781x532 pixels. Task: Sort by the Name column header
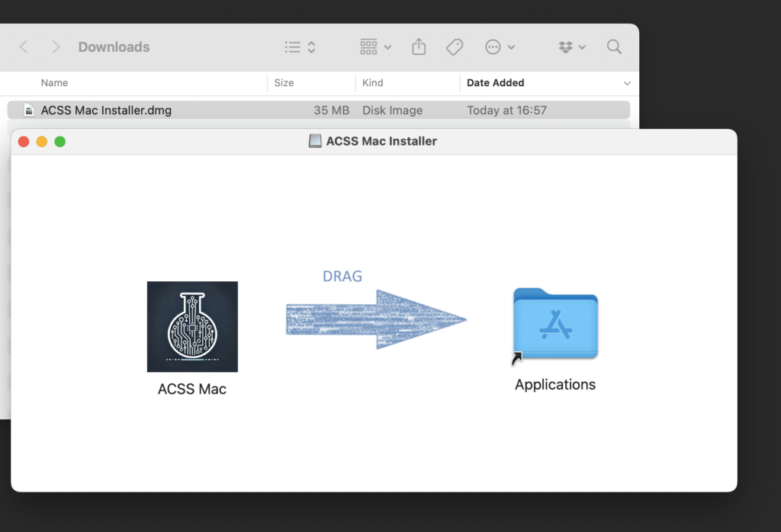tap(54, 82)
